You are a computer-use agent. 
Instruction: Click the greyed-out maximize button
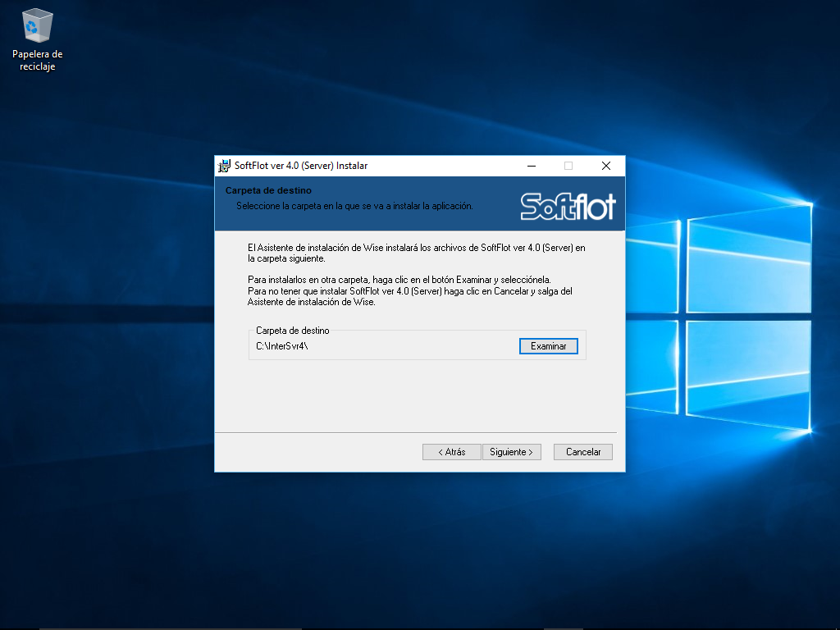(568, 166)
